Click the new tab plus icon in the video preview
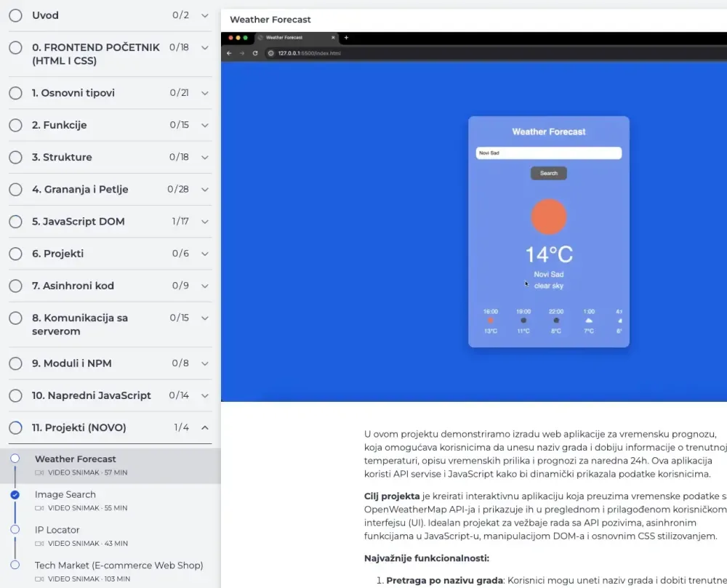This screenshot has height=588, width=727. (x=346, y=38)
